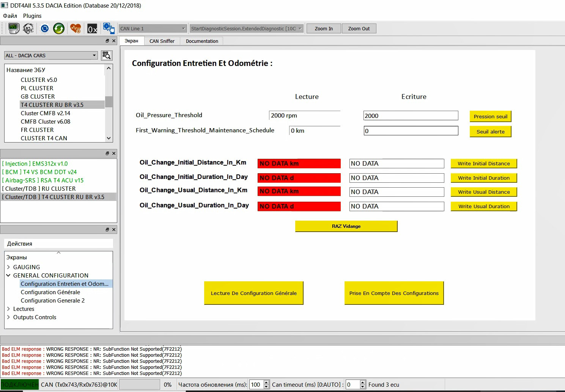Collapse the GENERAL CONFIGURATION tree node
565x392 pixels.
coord(8,276)
